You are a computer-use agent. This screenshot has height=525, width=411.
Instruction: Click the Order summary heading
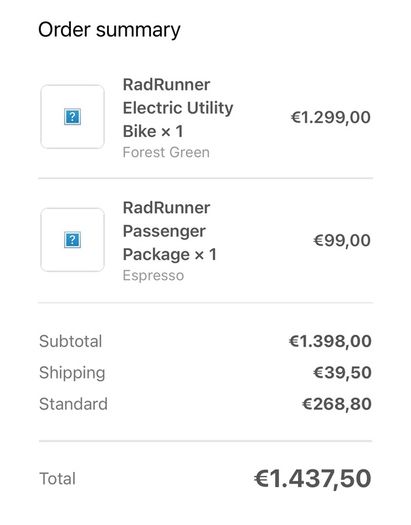pyautogui.click(x=109, y=30)
